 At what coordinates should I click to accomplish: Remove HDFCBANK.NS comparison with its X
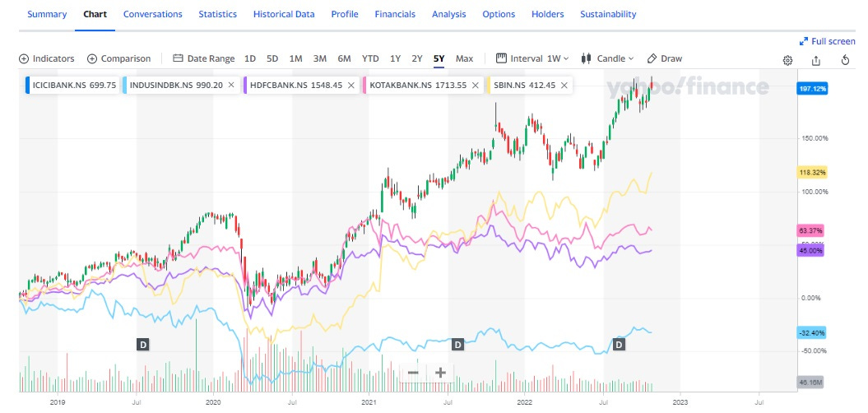pyautogui.click(x=351, y=86)
